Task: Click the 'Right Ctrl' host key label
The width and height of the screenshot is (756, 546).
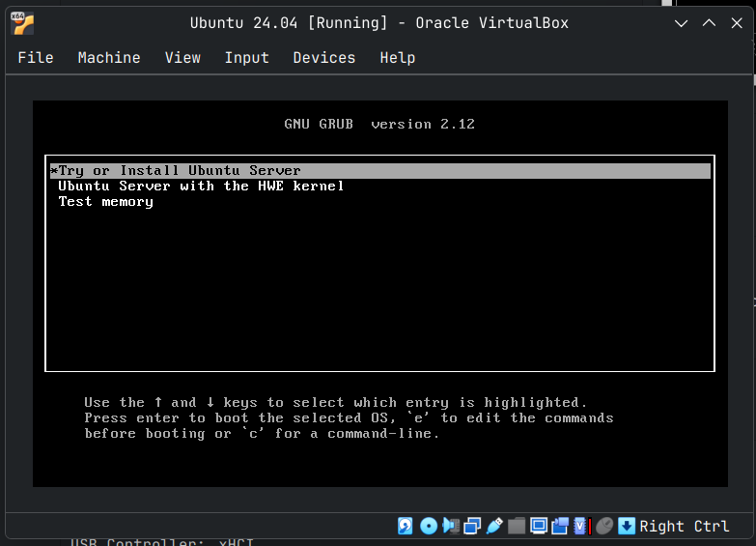Action: click(x=684, y=526)
